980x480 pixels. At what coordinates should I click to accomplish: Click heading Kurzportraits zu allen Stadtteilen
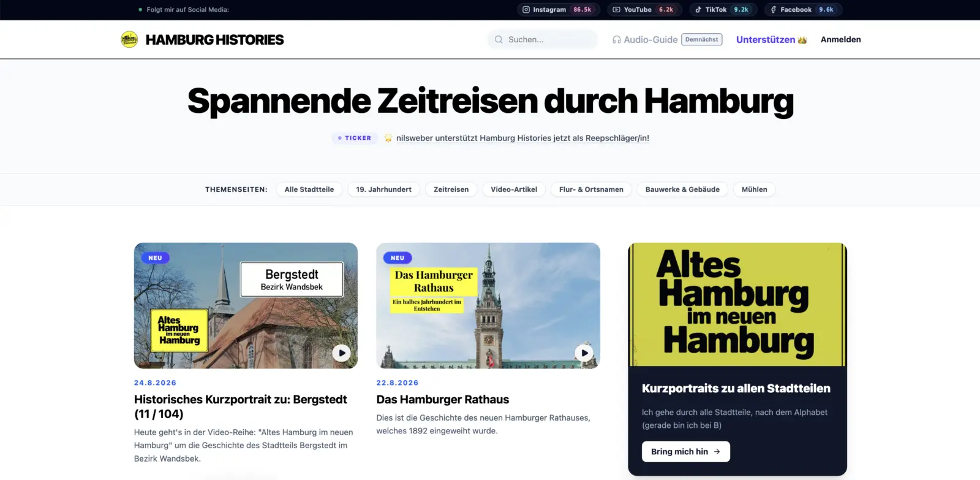(x=736, y=389)
